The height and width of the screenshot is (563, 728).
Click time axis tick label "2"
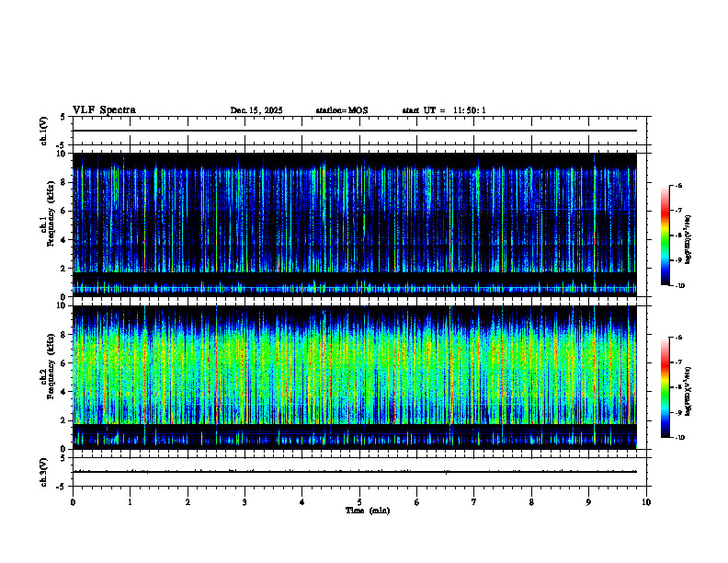point(188,502)
